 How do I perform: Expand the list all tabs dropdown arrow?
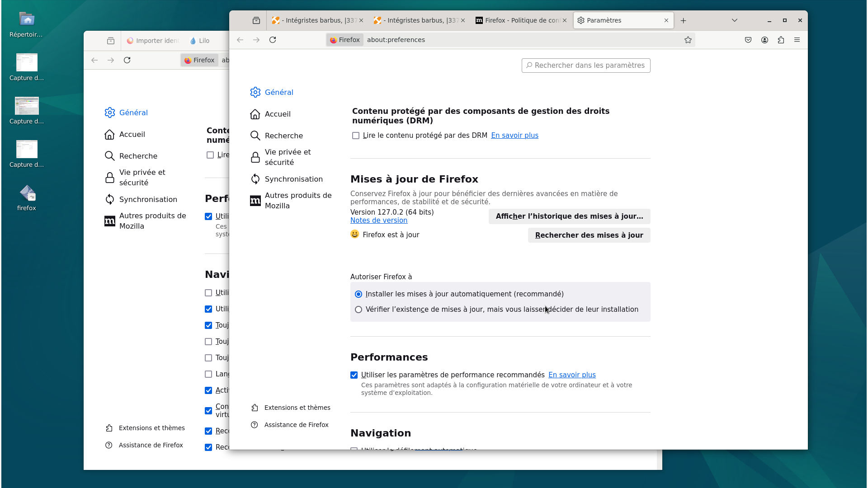[x=734, y=20]
